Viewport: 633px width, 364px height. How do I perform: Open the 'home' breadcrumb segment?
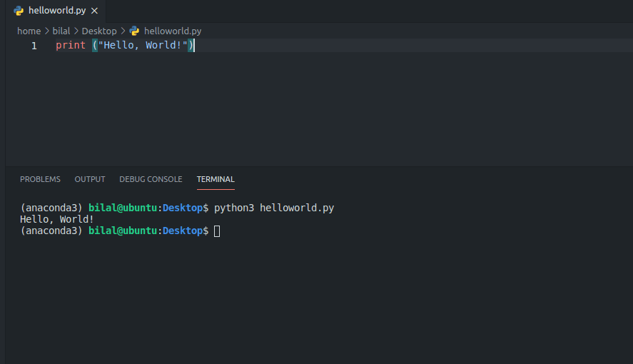pos(29,31)
